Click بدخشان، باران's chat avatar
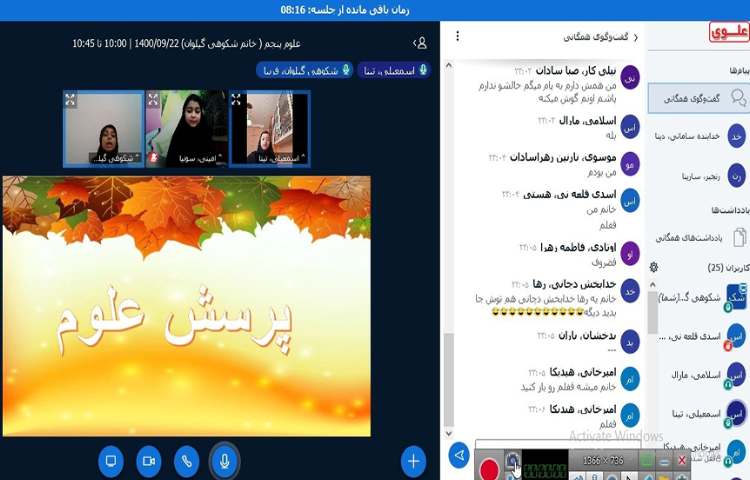The image size is (750, 480). tap(630, 342)
